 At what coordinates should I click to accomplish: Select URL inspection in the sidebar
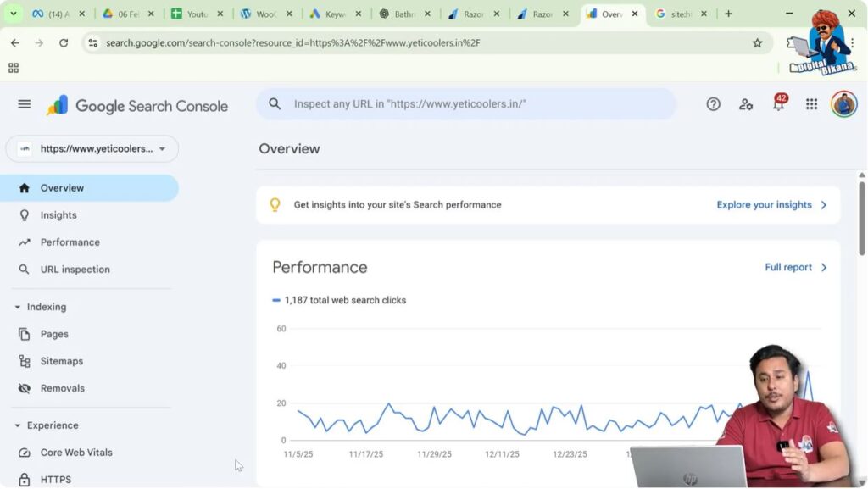coord(75,270)
